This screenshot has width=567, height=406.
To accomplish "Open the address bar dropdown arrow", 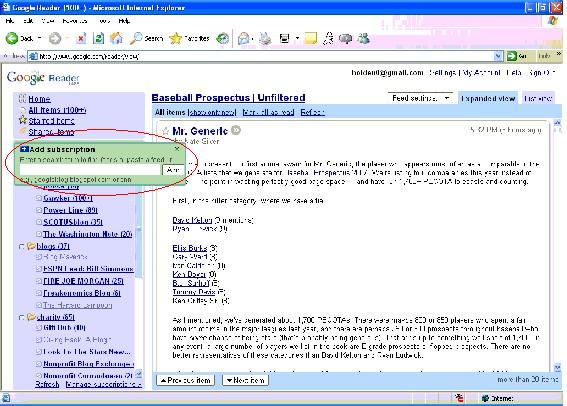I will [x=498, y=56].
